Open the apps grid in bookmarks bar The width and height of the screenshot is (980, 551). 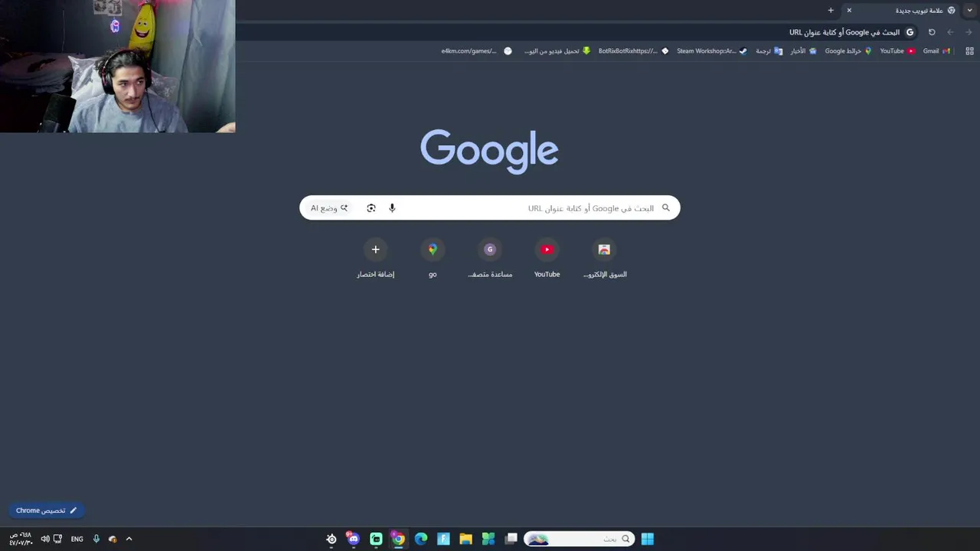[969, 51]
